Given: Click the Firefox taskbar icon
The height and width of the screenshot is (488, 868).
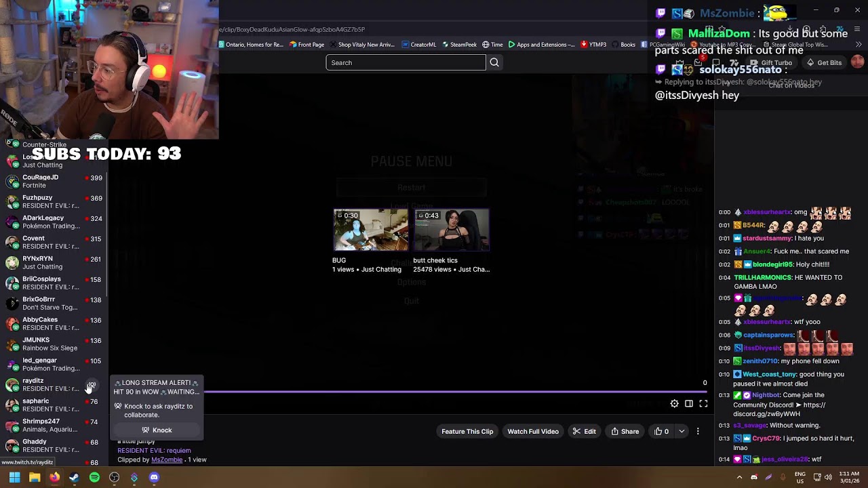Looking at the screenshot, I should [x=54, y=477].
